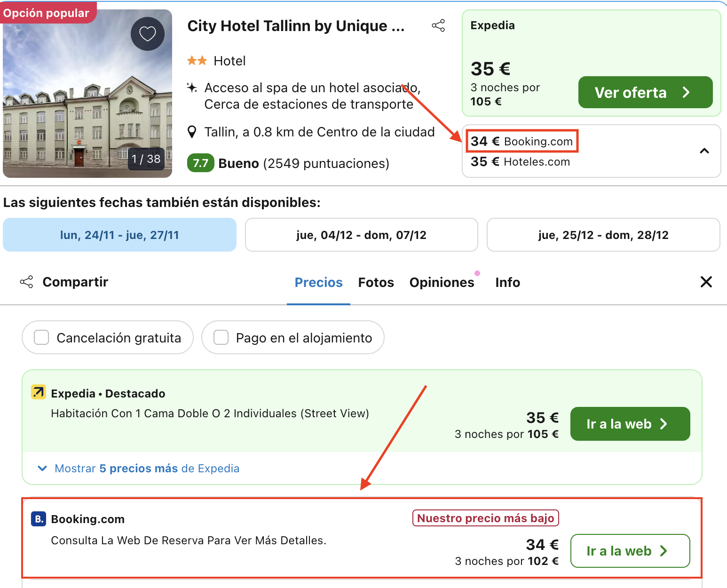Switch to the Opiniones tab
Image resolution: width=727 pixels, height=588 pixels.
pyautogui.click(x=442, y=282)
